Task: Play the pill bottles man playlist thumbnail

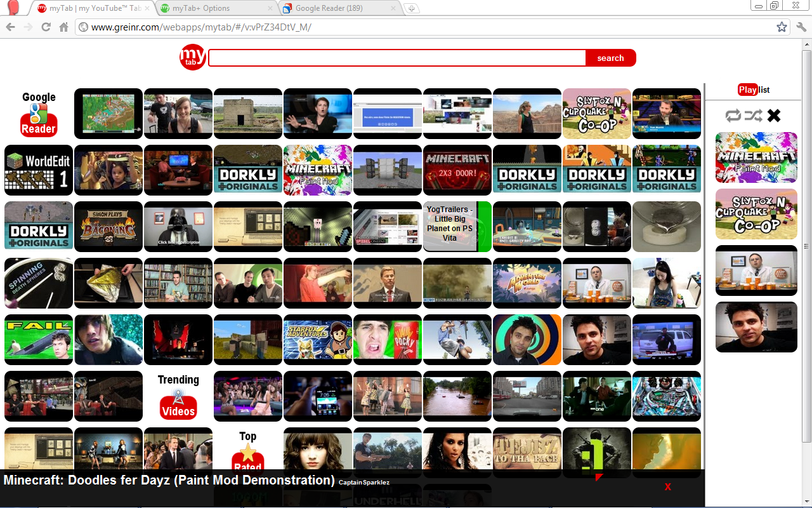Action: click(x=756, y=271)
